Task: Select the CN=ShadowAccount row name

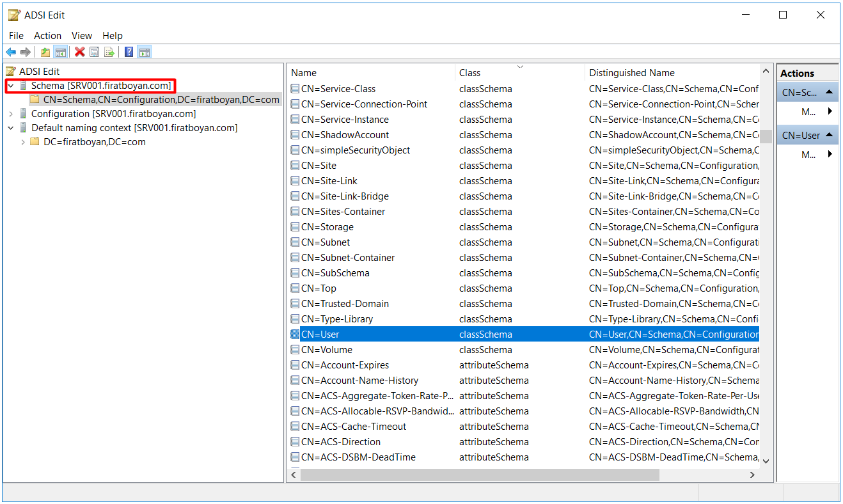Action: (x=345, y=135)
